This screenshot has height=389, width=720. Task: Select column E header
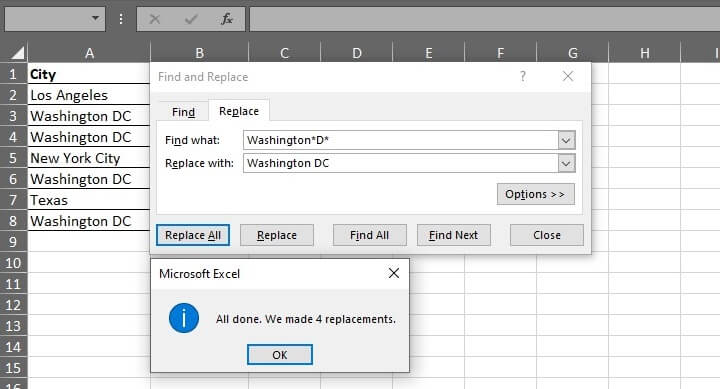coord(428,53)
